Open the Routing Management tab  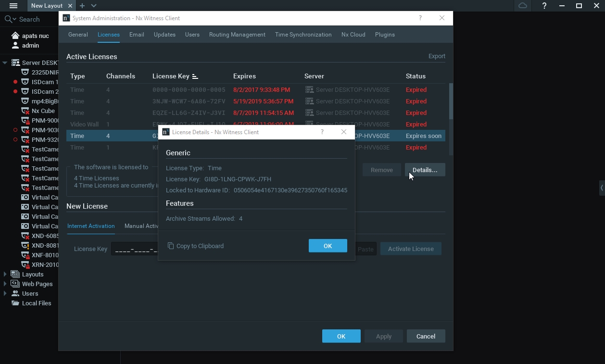(237, 35)
